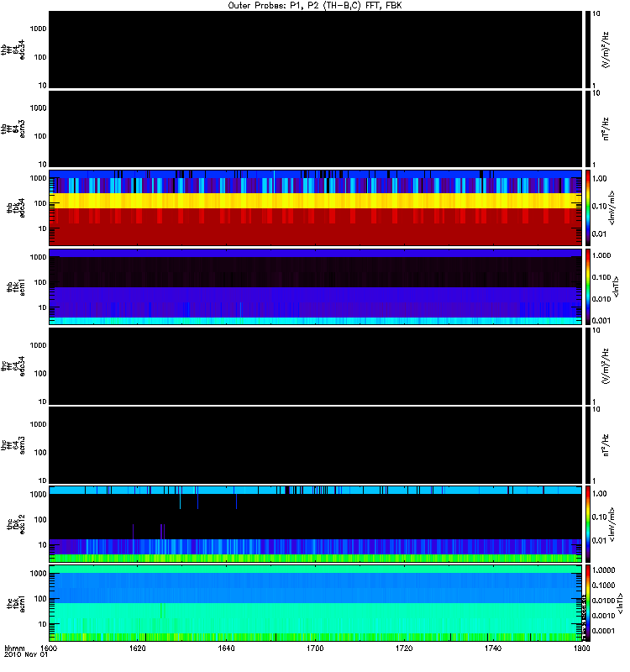Click '0.100' on thb fbk scm1 color scale
Viewport: 630px width, 672px height.
click(601, 277)
